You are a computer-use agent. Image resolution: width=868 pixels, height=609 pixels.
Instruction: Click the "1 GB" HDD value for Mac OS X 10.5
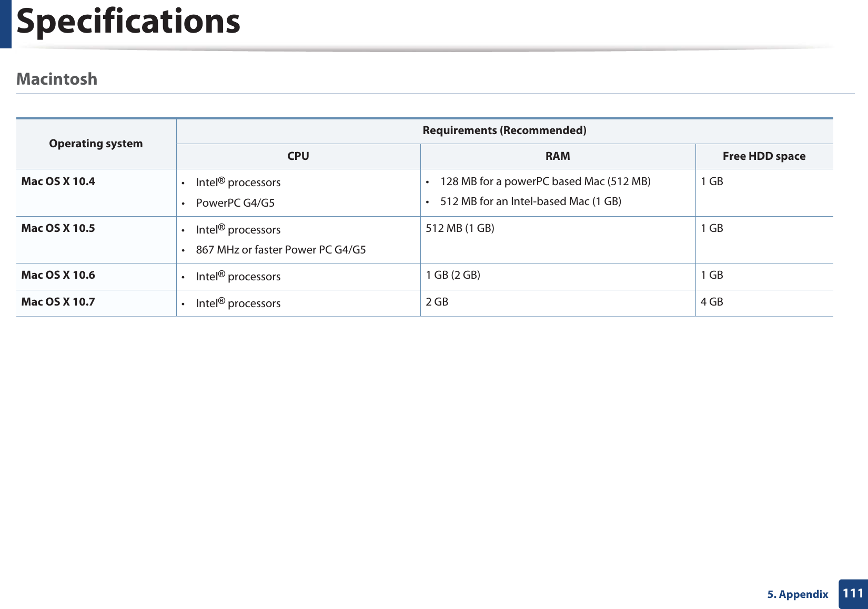coord(712,228)
